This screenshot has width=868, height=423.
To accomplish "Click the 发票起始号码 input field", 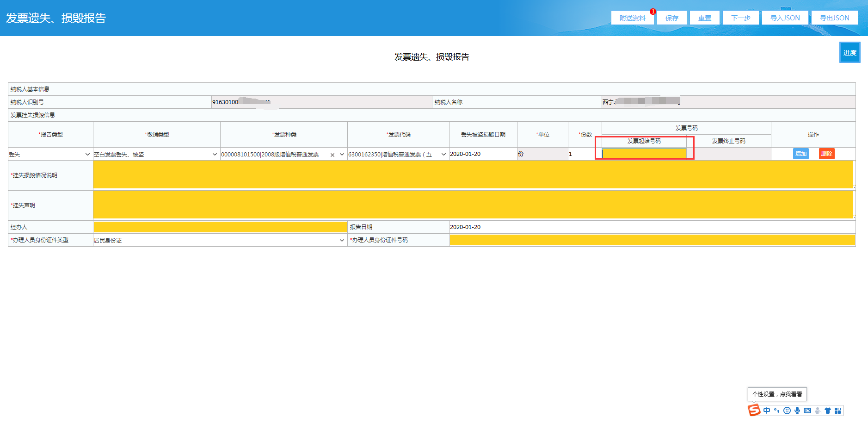I will (644, 154).
